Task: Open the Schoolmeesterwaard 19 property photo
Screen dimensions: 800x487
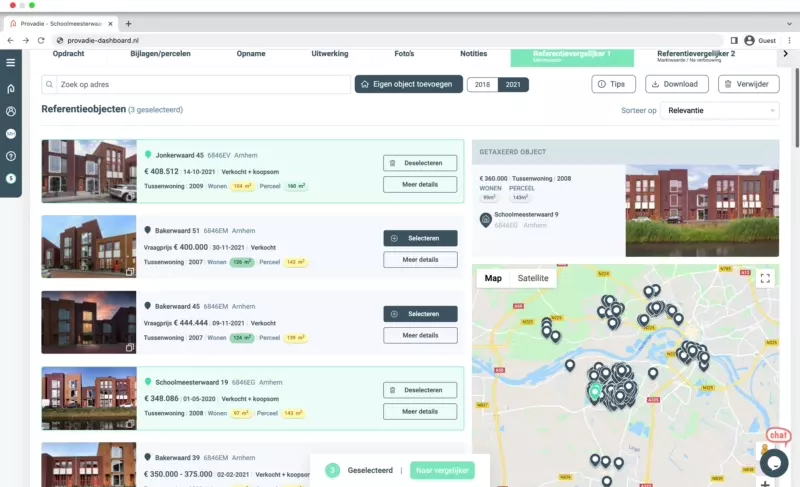Action: [89, 398]
